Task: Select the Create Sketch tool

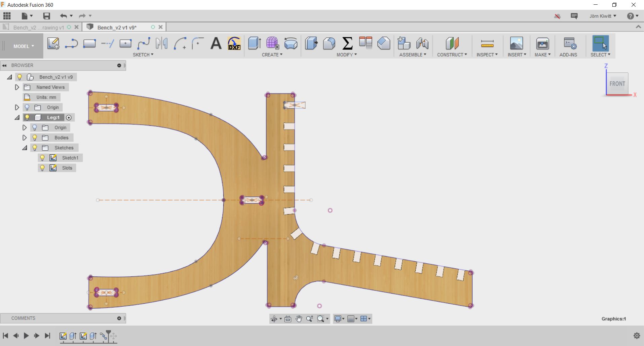Action: pos(53,43)
